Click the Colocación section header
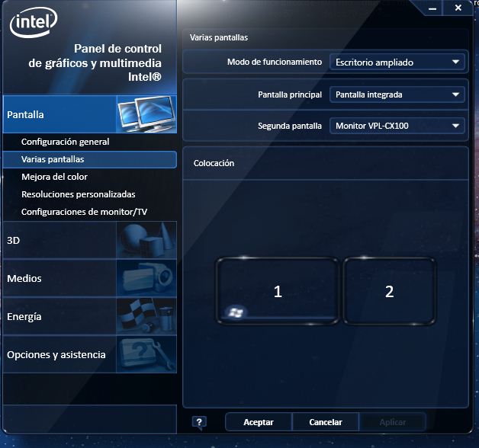This screenshot has height=448, width=479. (214, 163)
